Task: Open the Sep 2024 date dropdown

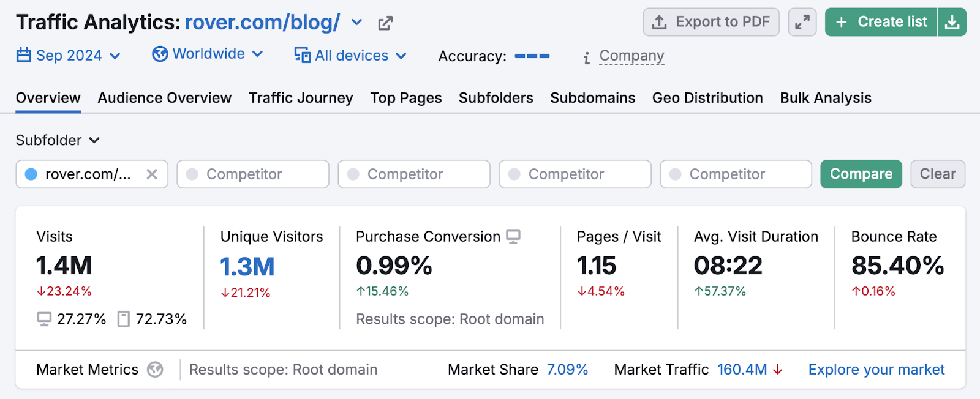Action: pos(69,56)
